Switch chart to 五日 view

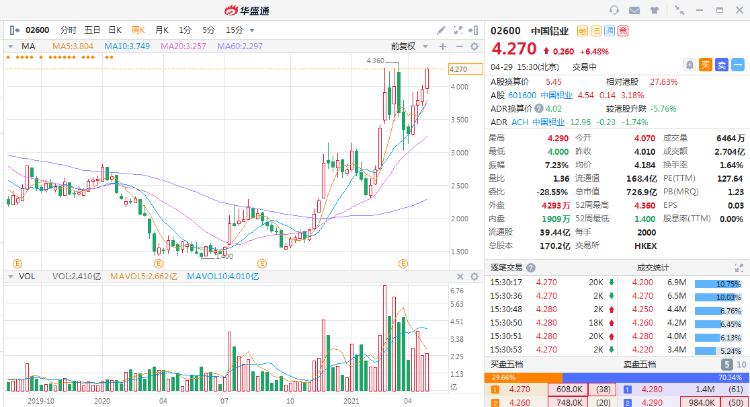click(92, 30)
